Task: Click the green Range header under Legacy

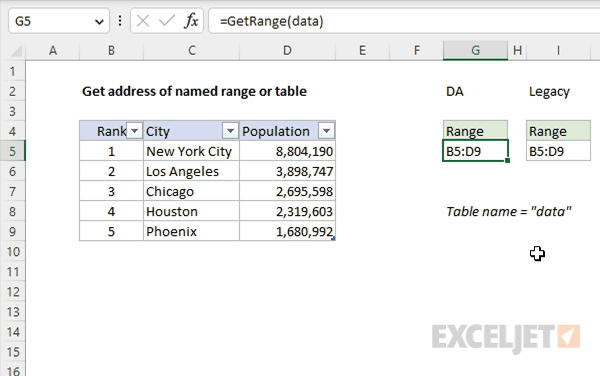Action: [x=558, y=131]
